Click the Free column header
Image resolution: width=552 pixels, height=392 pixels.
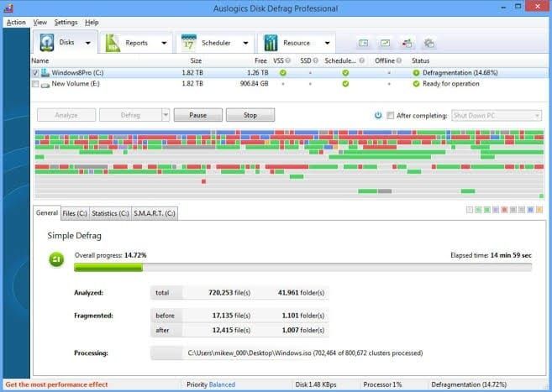[x=260, y=60]
